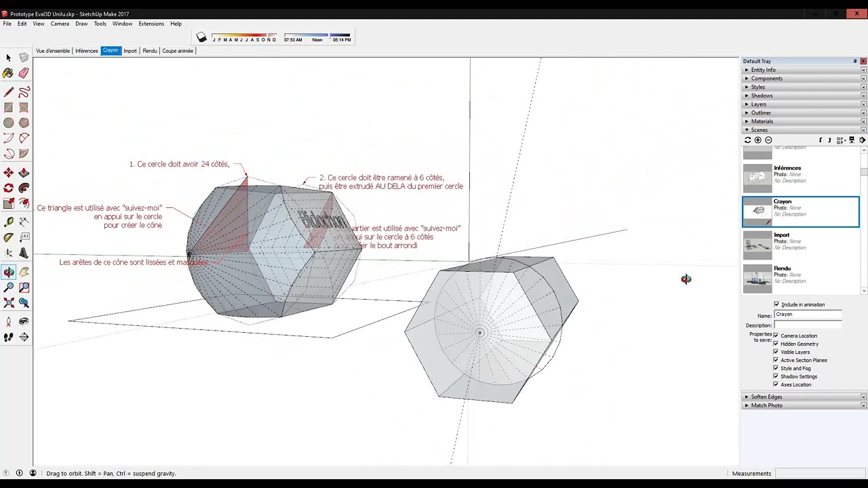Switch to Rendu scene tab

[x=150, y=51]
